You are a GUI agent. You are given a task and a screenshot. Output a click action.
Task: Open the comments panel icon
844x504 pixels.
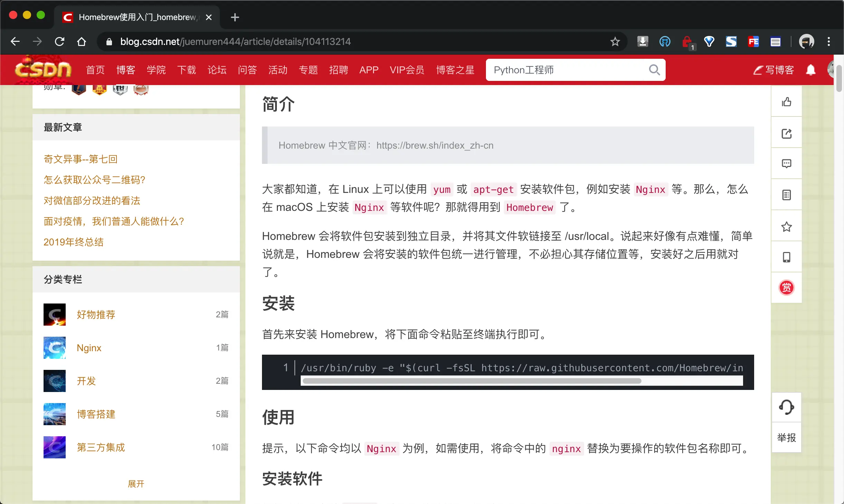(x=786, y=164)
